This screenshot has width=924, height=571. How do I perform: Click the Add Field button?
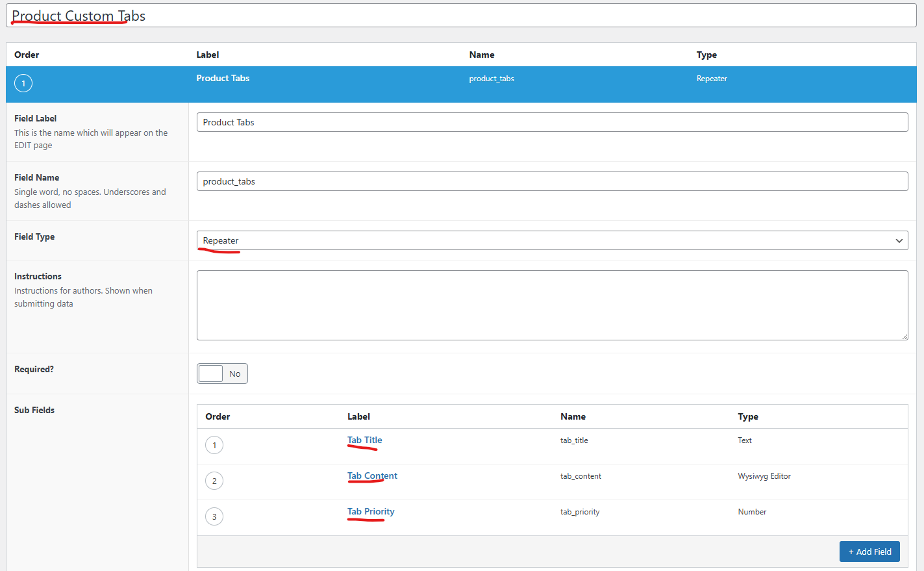pos(869,552)
